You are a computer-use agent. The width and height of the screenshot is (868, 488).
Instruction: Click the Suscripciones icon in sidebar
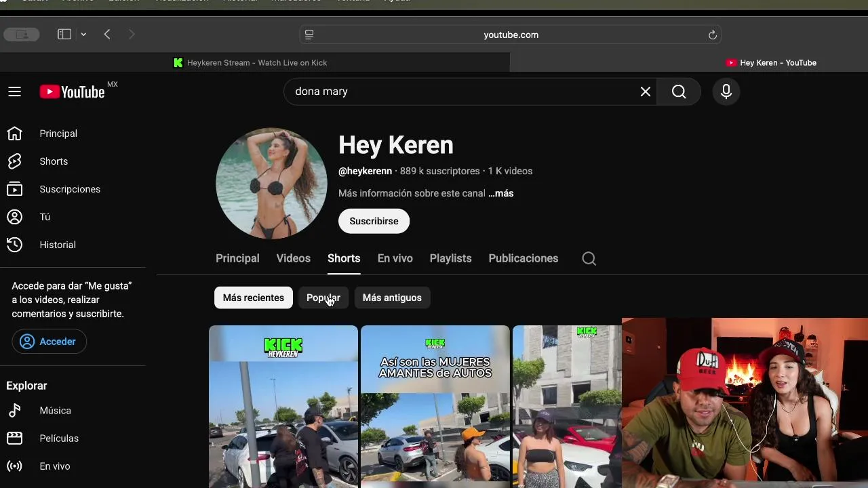14,189
